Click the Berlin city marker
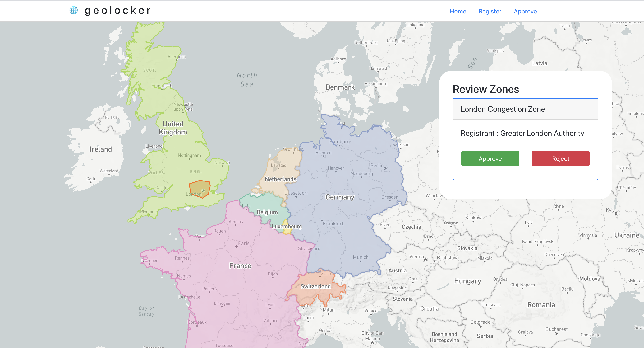Viewport: 644px width, 348px height. tap(385, 169)
